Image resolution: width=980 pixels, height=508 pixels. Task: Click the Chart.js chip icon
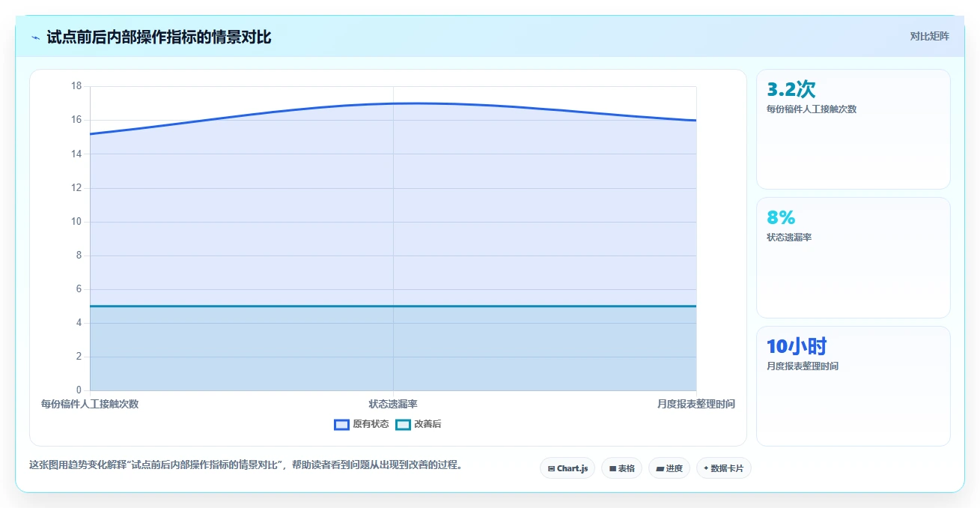[551, 468]
